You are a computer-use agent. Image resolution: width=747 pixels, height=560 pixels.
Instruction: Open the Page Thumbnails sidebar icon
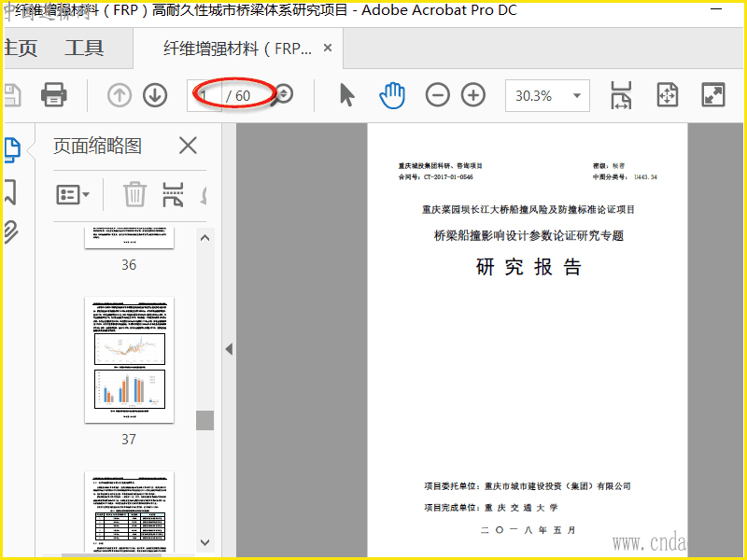point(12,149)
